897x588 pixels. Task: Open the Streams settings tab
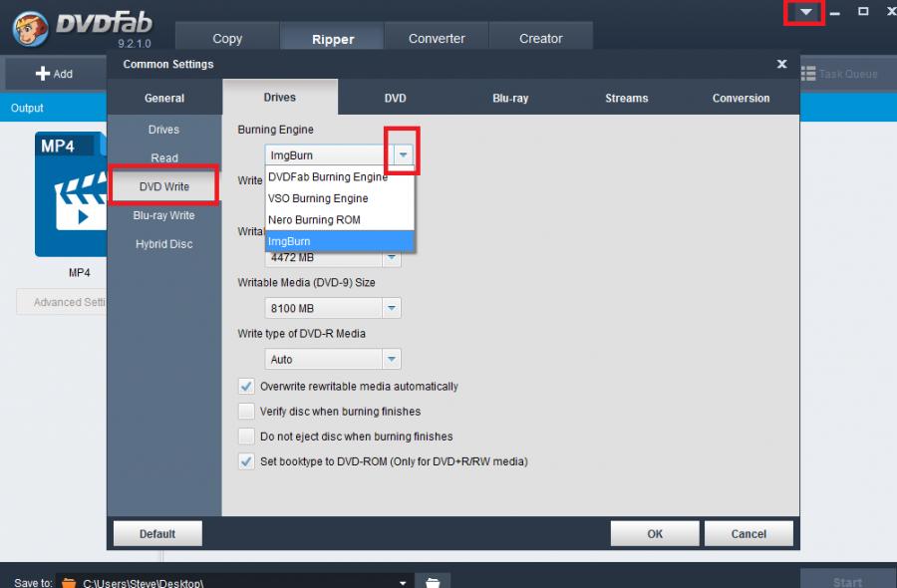tap(627, 98)
